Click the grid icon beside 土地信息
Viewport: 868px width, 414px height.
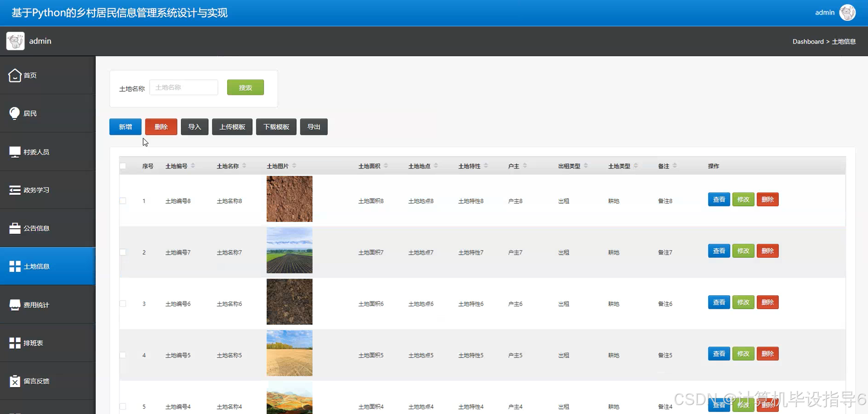(x=15, y=266)
